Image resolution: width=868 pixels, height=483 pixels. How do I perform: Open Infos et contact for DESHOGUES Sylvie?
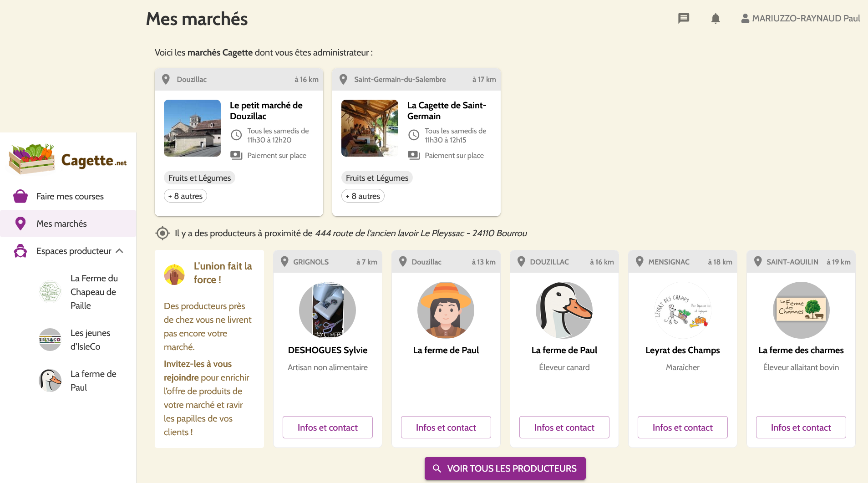coord(327,427)
